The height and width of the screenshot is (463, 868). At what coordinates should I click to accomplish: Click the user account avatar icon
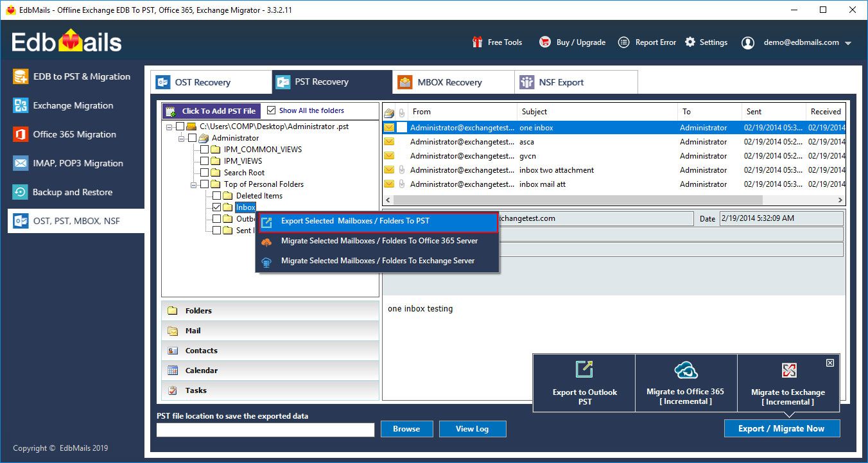748,43
